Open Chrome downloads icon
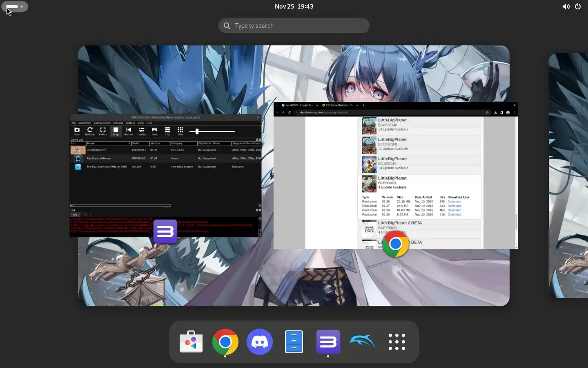Image resolution: width=588 pixels, height=368 pixels. click(496, 112)
